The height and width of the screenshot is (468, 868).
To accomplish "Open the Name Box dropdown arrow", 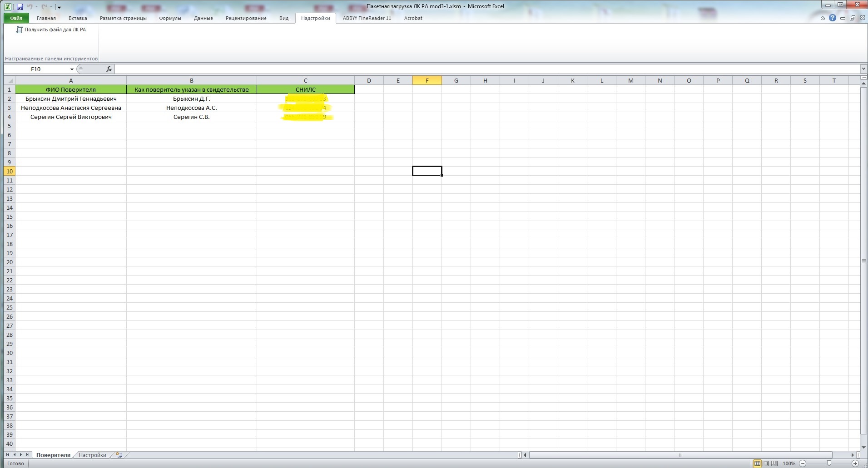I will (x=72, y=69).
